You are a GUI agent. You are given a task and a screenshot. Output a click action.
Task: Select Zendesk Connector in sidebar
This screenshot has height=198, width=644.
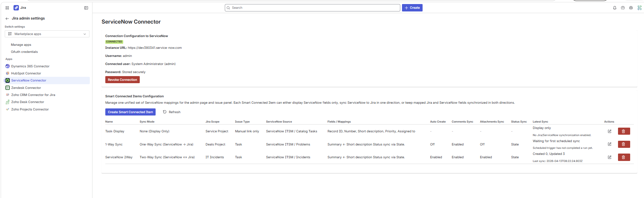tap(26, 88)
